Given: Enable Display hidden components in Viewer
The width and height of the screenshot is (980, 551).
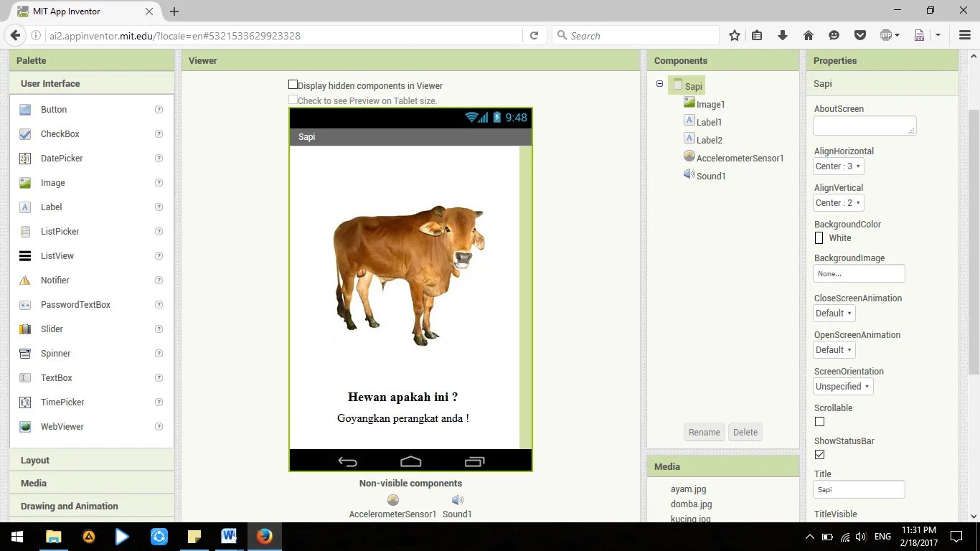Looking at the screenshot, I should pos(293,84).
